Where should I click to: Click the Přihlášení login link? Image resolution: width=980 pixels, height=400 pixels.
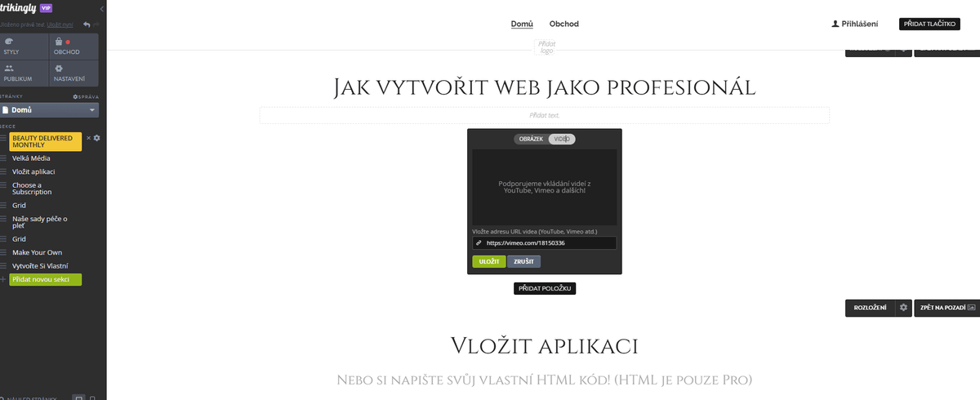pyautogui.click(x=860, y=24)
